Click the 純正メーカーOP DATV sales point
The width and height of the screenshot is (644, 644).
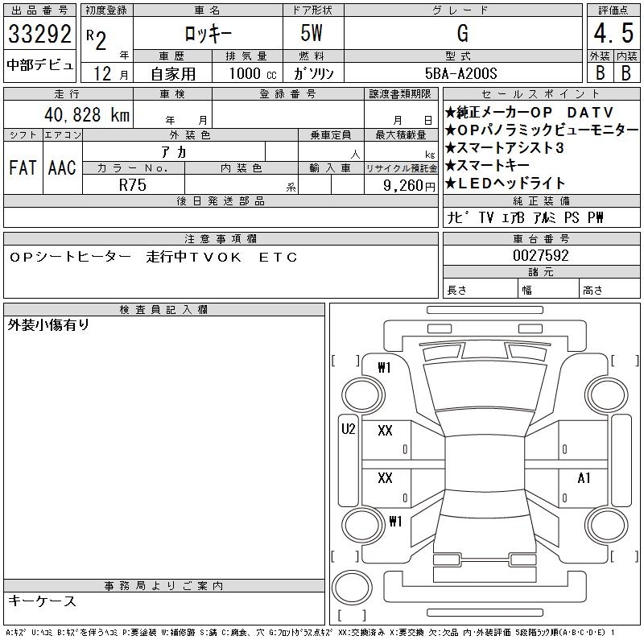coord(529,112)
